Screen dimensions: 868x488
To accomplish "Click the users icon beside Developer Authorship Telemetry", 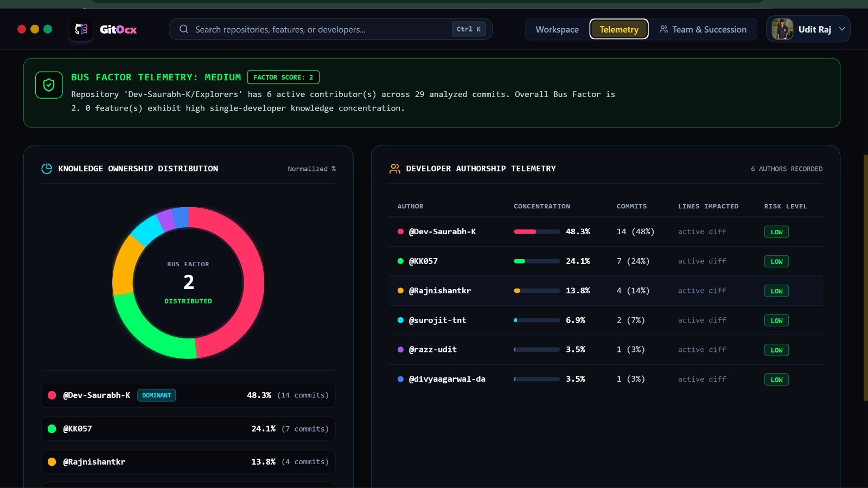I will (395, 169).
